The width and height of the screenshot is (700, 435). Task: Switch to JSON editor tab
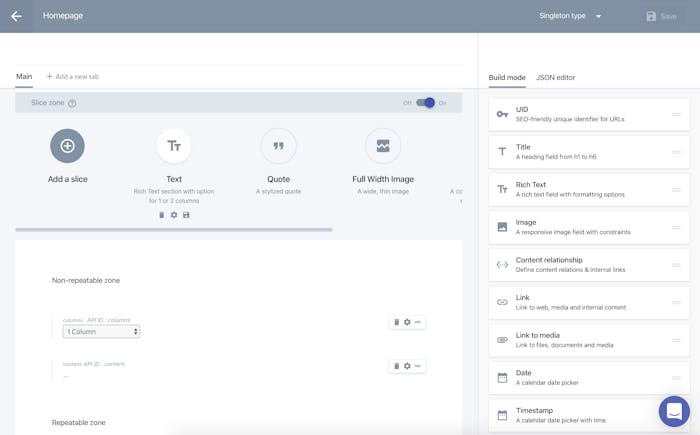point(555,77)
